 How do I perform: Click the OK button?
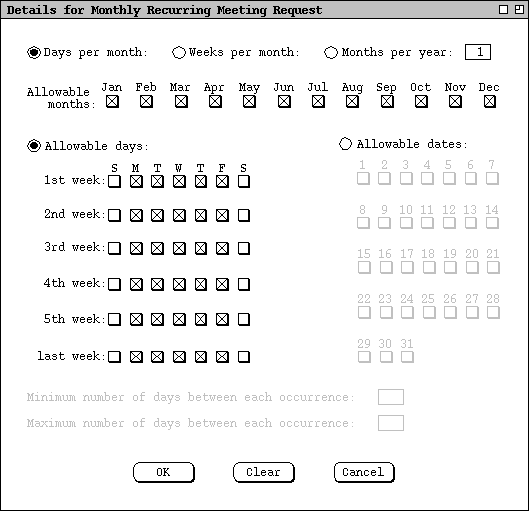pos(164,472)
